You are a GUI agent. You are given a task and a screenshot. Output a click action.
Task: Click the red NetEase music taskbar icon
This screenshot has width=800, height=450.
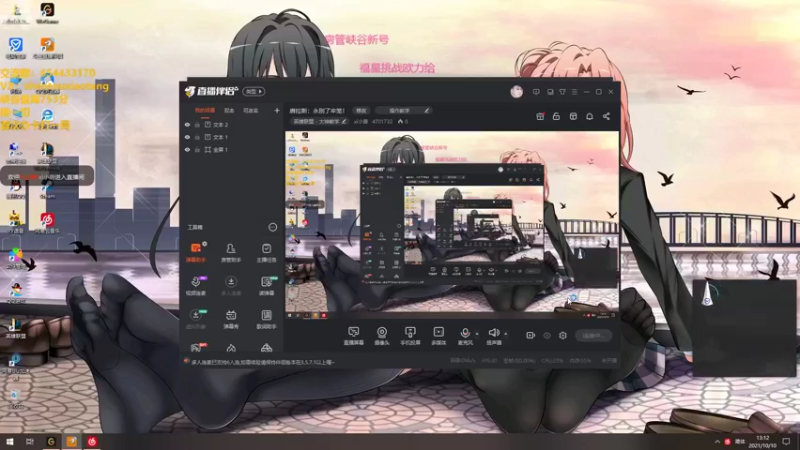click(92, 441)
